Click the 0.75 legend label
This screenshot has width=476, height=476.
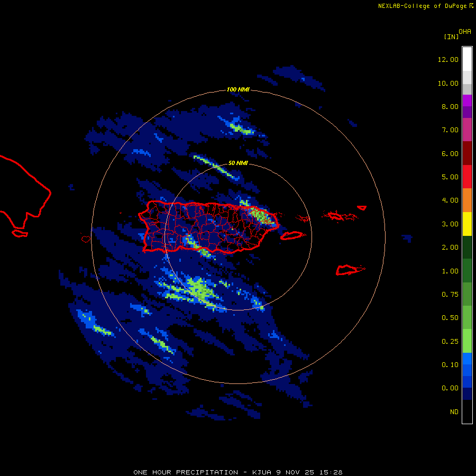[450, 295]
